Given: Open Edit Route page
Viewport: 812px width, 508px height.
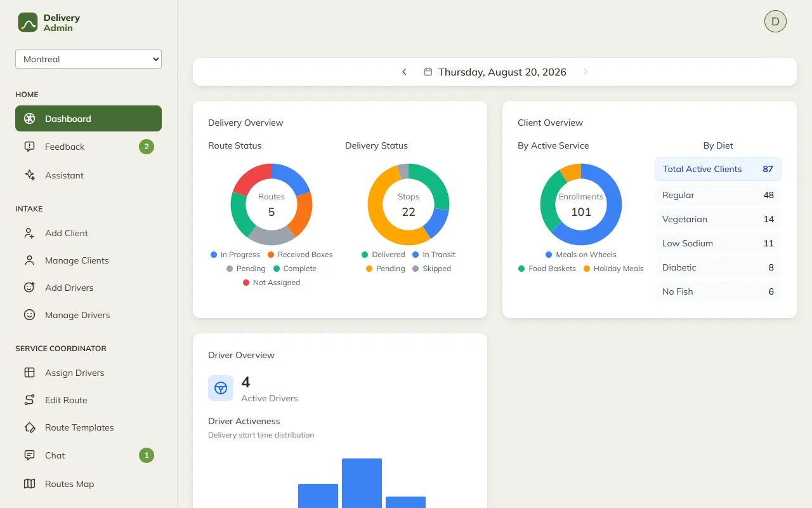Looking at the screenshot, I should pos(88,400).
